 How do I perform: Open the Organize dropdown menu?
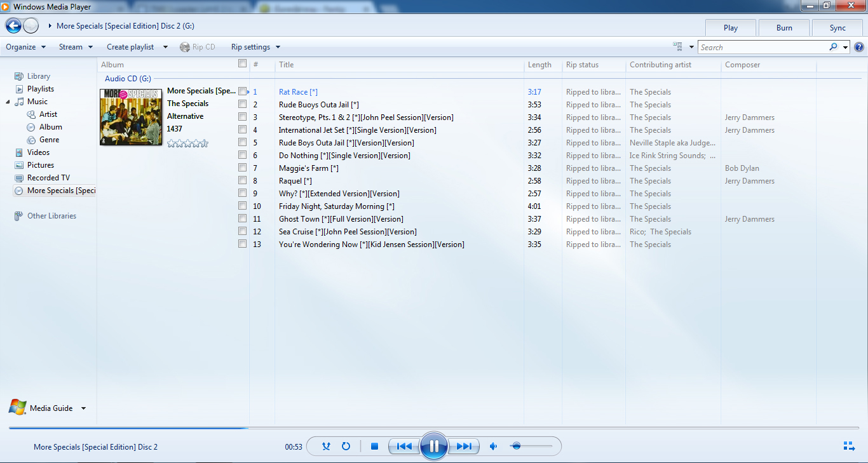(26, 47)
